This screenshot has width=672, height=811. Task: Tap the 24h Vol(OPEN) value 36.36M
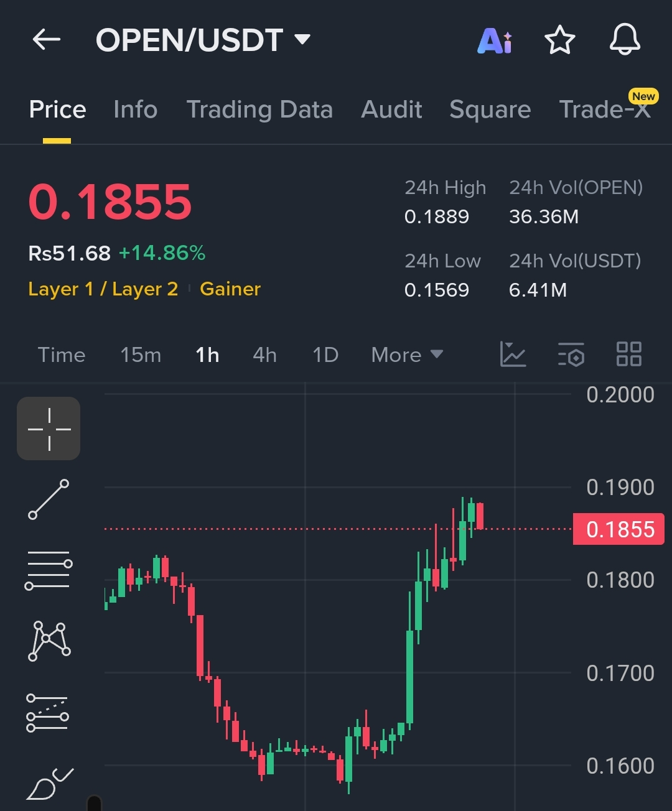click(x=544, y=217)
